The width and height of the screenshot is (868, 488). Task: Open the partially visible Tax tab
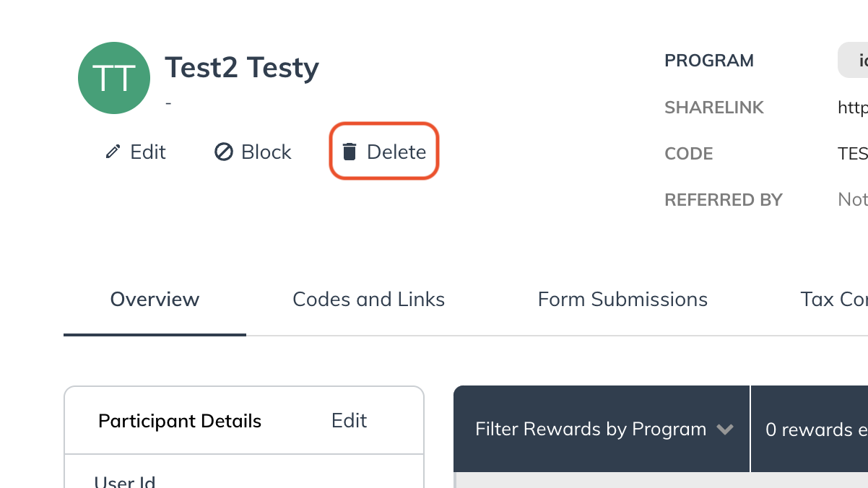(834, 299)
